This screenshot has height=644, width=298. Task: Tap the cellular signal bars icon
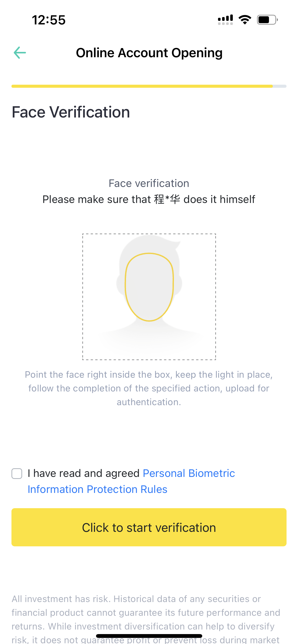click(x=225, y=20)
